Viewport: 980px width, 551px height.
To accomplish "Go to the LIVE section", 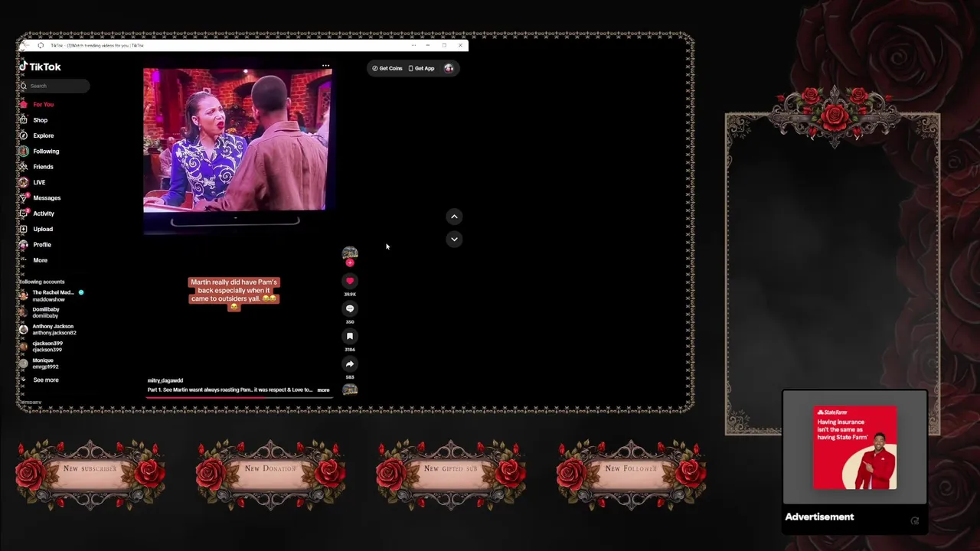I will point(33,182).
